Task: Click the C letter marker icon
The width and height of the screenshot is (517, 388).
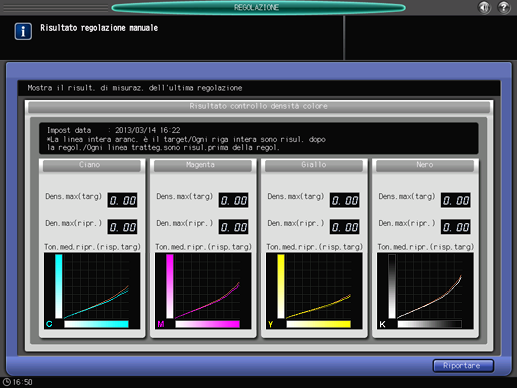Action: (49, 324)
